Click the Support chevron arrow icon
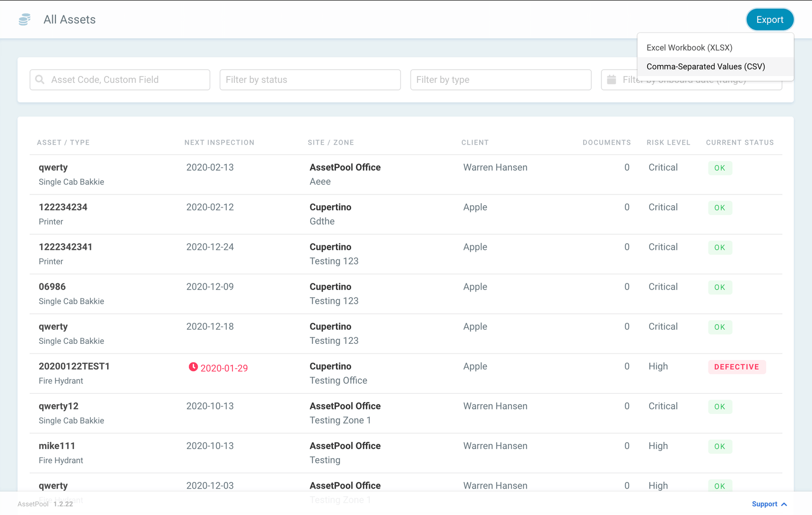Image resolution: width=812 pixels, height=515 pixels. (784, 504)
